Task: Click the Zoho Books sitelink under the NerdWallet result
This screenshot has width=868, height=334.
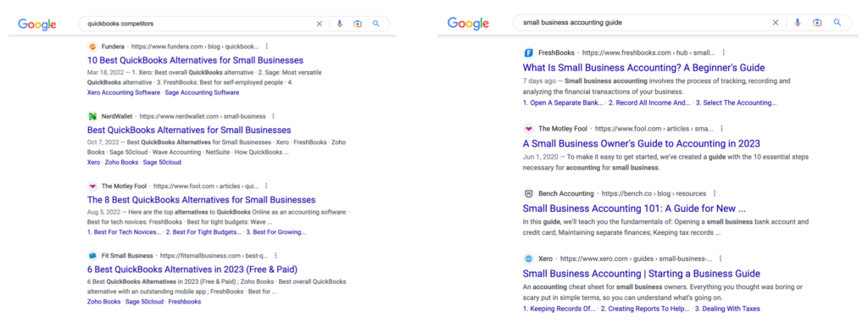Action: pyautogui.click(x=122, y=162)
